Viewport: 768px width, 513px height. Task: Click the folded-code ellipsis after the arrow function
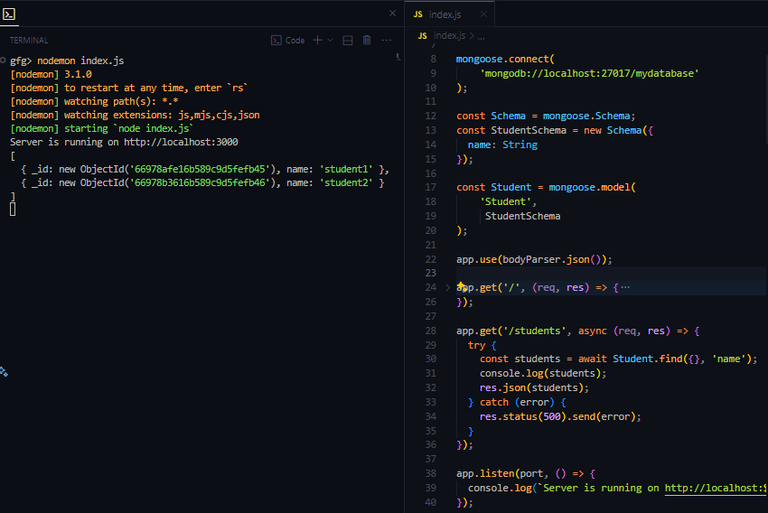point(625,288)
